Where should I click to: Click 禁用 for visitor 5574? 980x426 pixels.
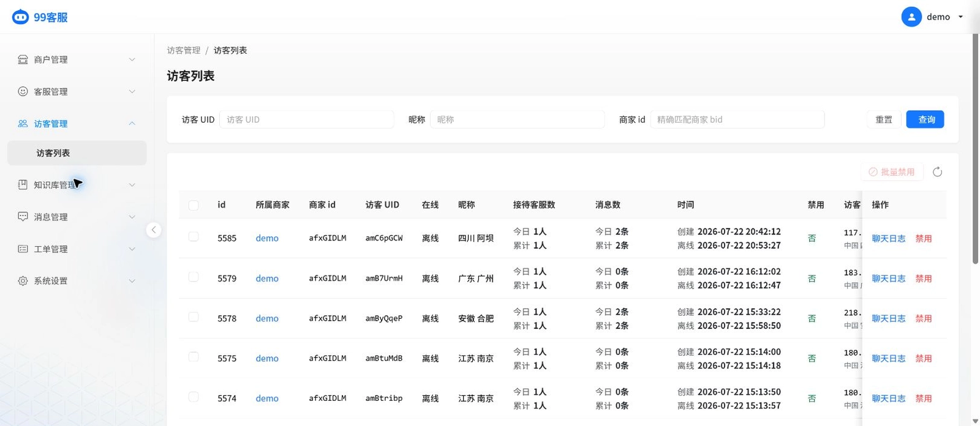[924, 398]
